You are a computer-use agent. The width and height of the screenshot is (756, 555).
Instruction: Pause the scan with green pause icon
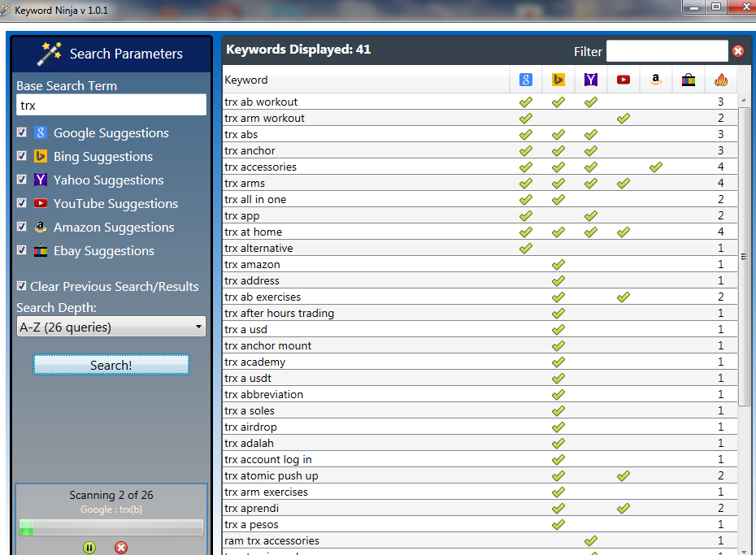(89, 548)
